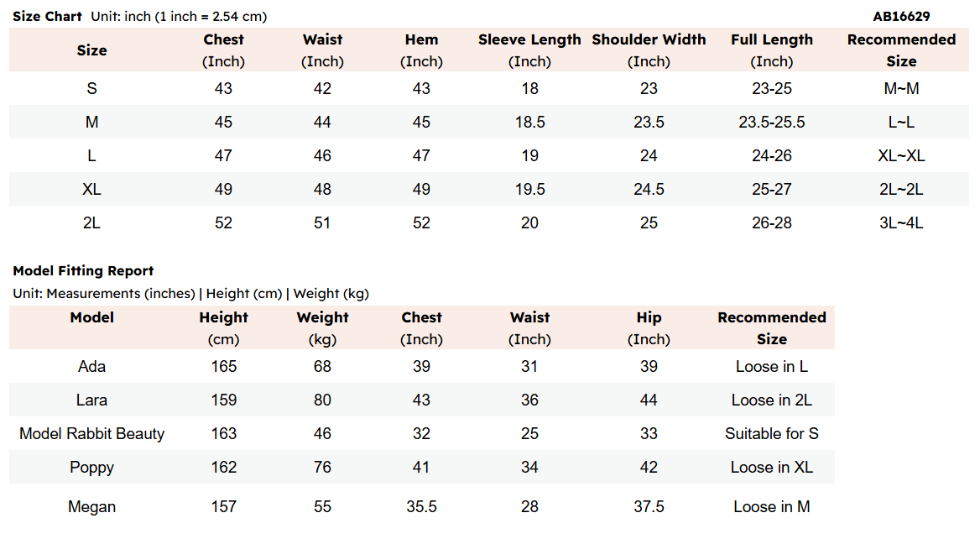Click the AB16629 product code
980x539 pixels.
tap(901, 17)
